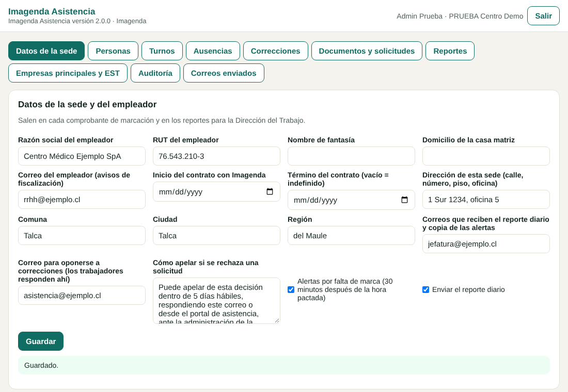
Task: Click the Salir button
Action: (543, 15)
